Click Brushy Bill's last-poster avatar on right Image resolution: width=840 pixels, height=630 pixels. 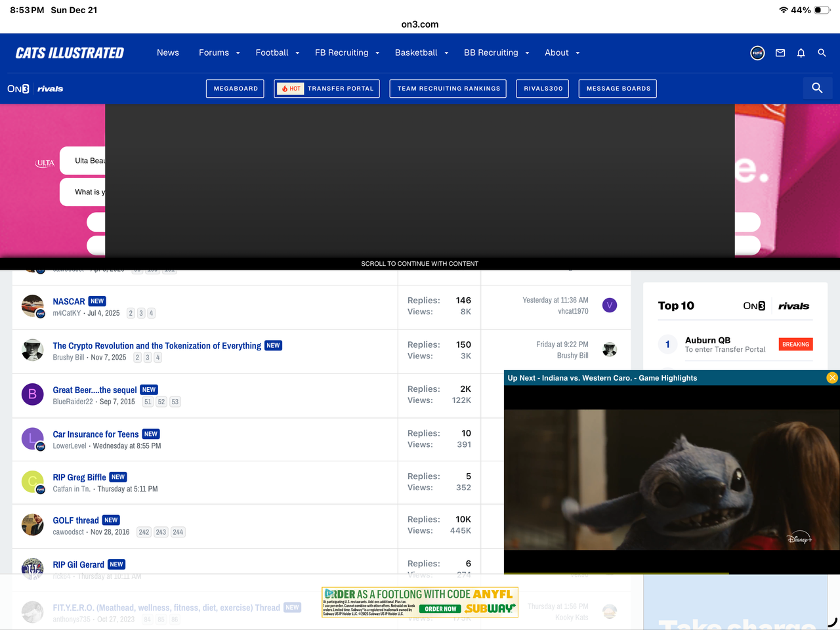pos(610,350)
